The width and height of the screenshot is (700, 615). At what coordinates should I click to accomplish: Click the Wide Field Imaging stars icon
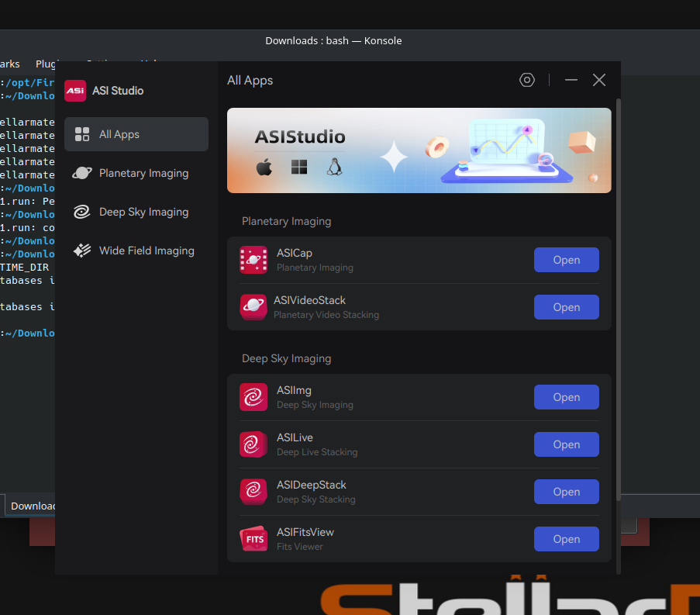pos(82,250)
